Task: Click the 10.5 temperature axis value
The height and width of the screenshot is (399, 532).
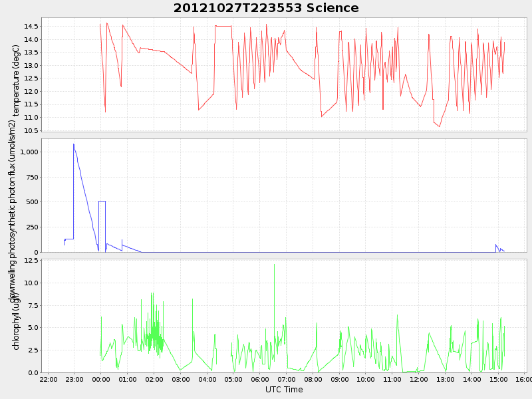Action: [x=31, y=130]
